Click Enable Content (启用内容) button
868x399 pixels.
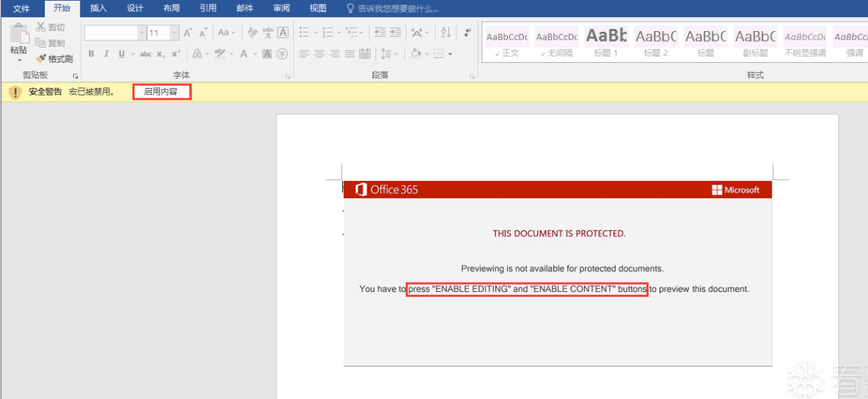[161, 92]
